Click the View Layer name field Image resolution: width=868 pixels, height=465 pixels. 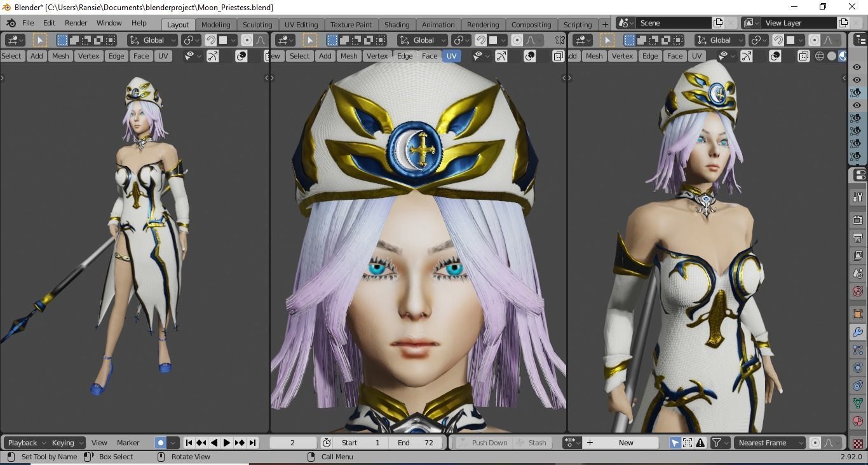[799, 23]
